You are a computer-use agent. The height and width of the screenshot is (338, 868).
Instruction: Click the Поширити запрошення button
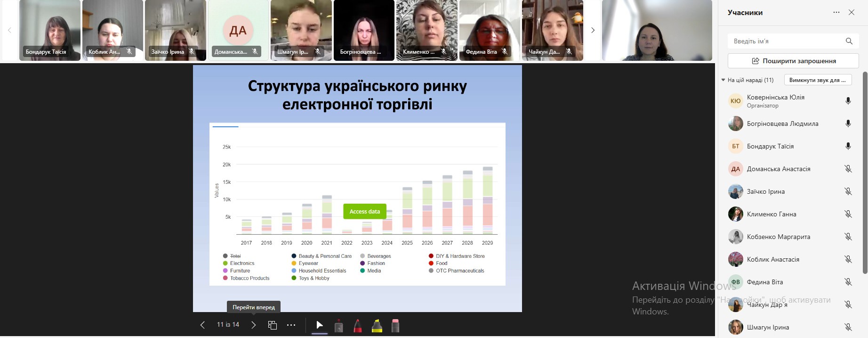(x=793, y=61)
